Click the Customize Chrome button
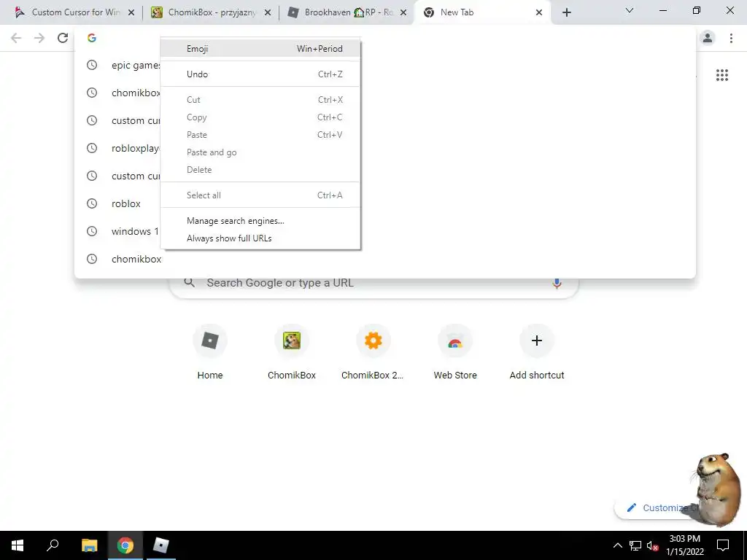 657,507
